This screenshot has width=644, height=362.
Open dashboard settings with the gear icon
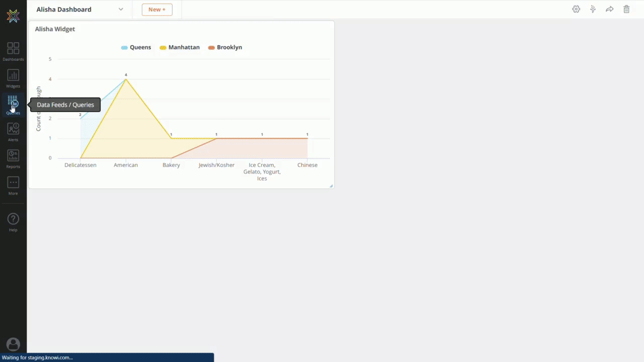point(576,9)
